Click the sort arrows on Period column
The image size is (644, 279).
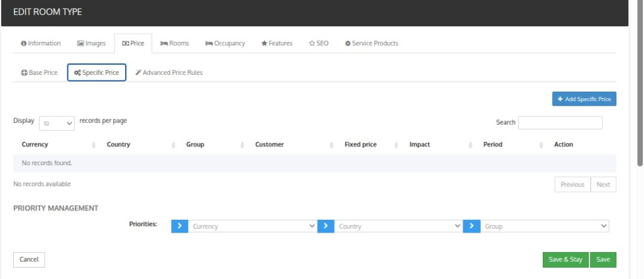541,145
